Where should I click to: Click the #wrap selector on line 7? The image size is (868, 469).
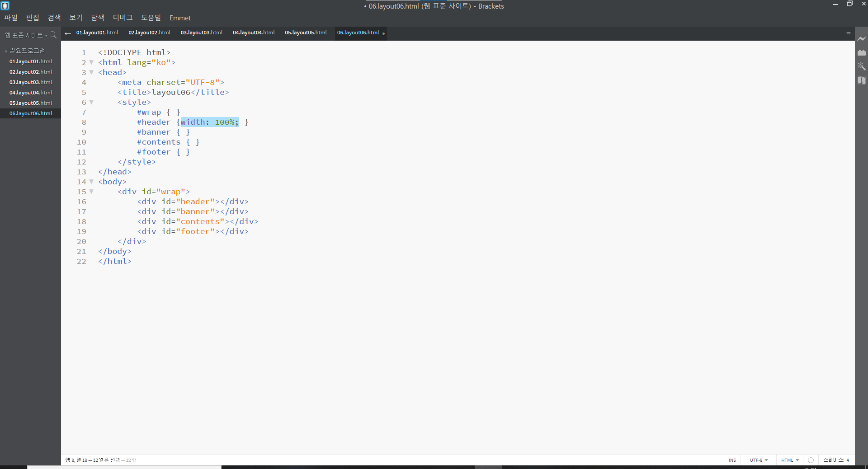(x=149, y=112)
